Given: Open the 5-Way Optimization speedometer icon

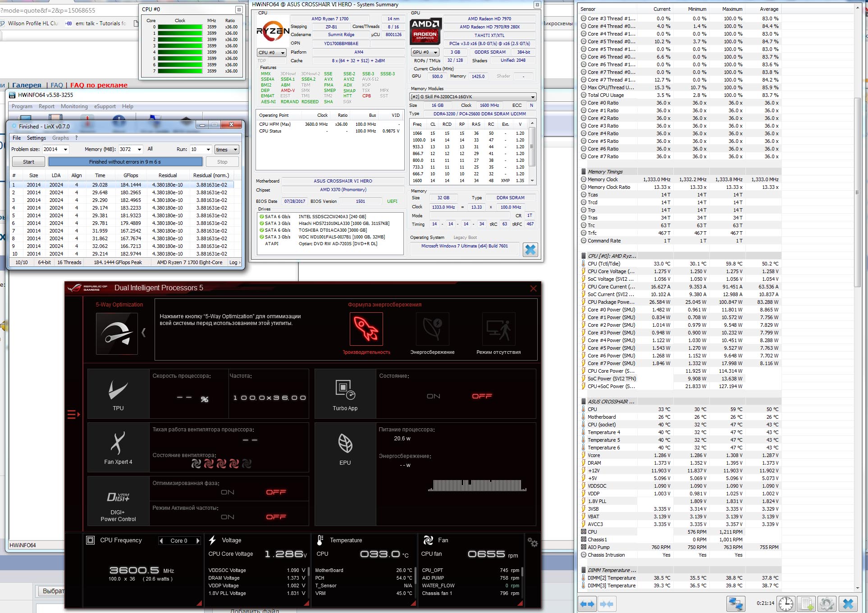Looking at the screenshot, I should pos(117,334).
